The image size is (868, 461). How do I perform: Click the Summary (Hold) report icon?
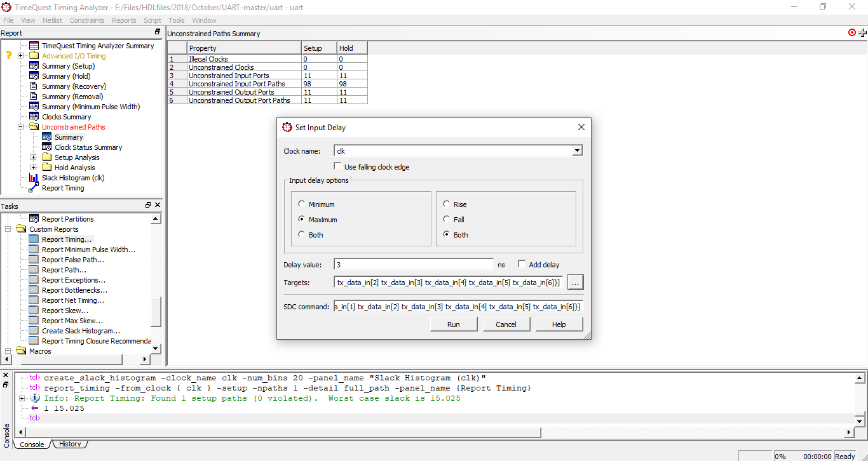(x=34, y=76)
